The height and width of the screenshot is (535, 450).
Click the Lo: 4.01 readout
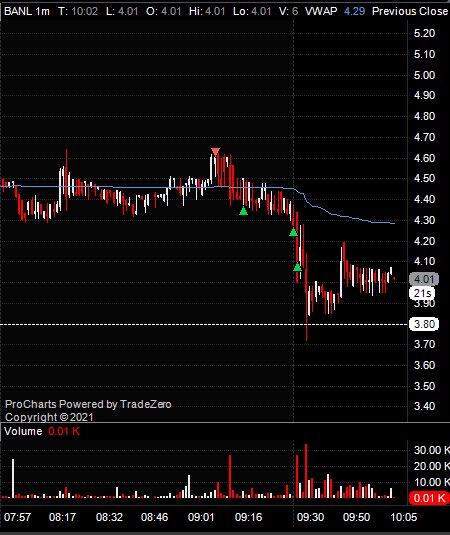click(252, 11)
